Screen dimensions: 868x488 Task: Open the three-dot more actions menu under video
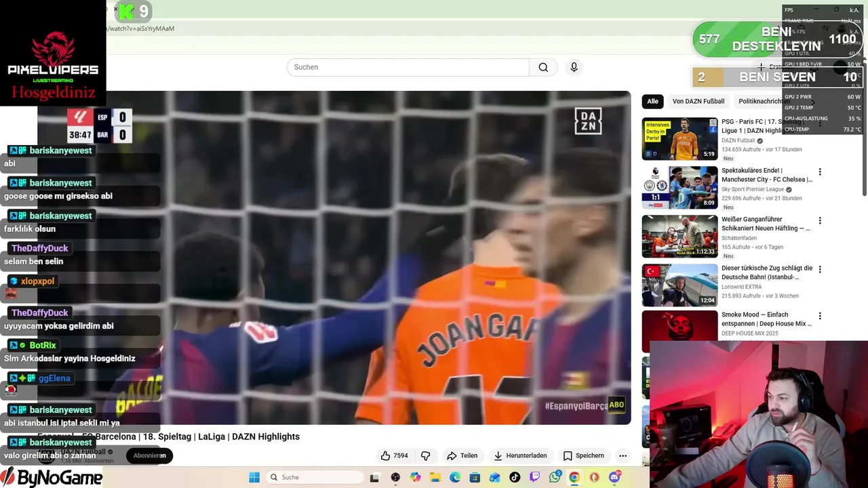click(x=623, y=455)
